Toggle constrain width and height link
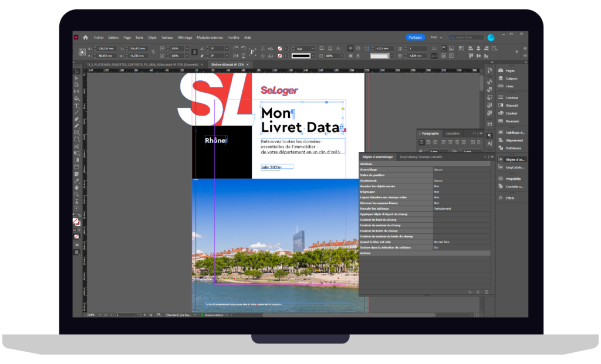The height and width of the screenshot is (364, 601). [x=153, y=52]
